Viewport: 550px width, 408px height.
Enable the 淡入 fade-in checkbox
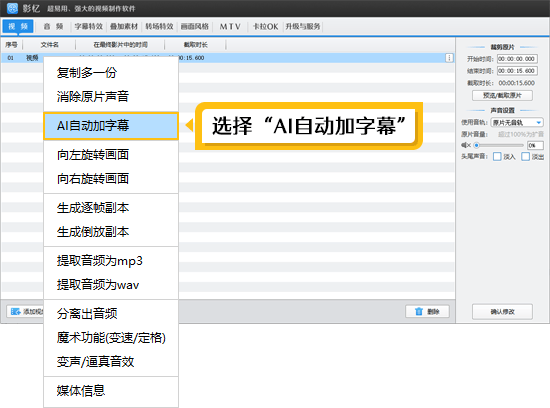[x=497, y=156]
